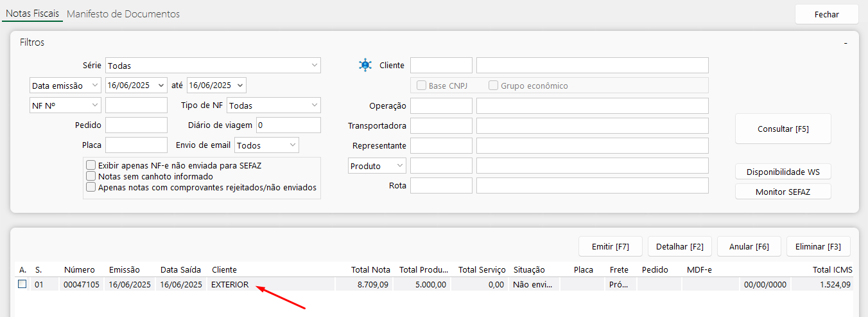Collapse the Filtros panel using the minus icon
The height and width of the screenshot is (317, 868).
click(846, 43)
